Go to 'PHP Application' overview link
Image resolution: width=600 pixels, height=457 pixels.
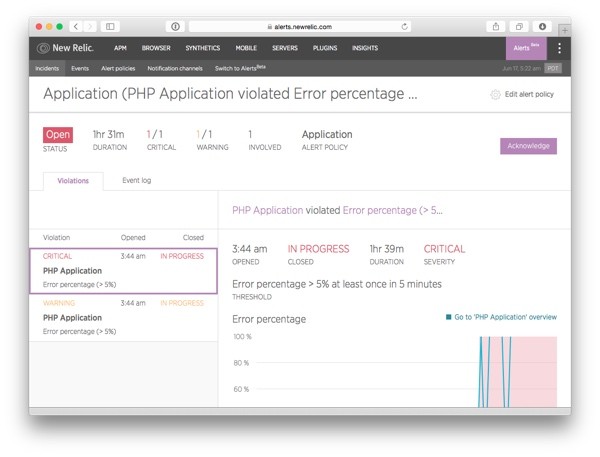(x=505, y=317)
